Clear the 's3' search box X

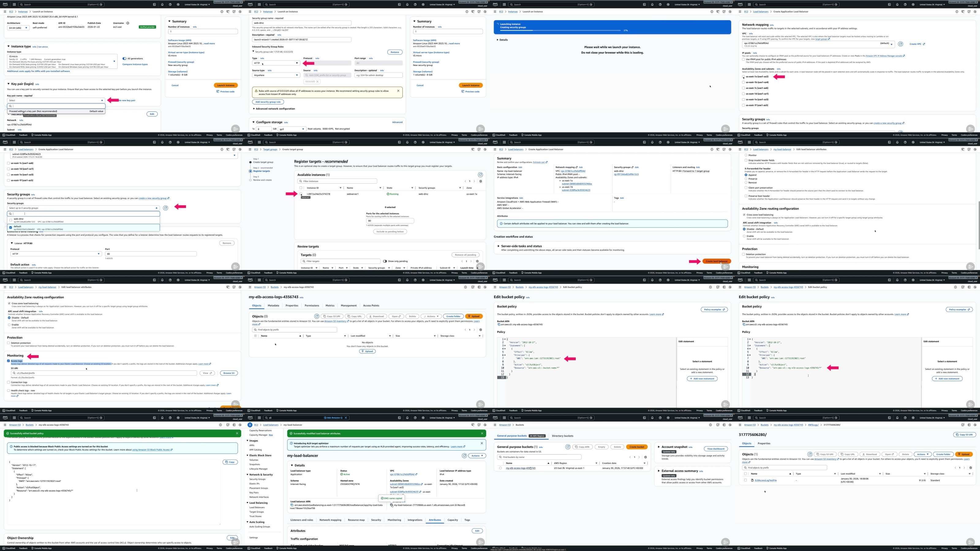pyautogui.click(x=346, y=418)
